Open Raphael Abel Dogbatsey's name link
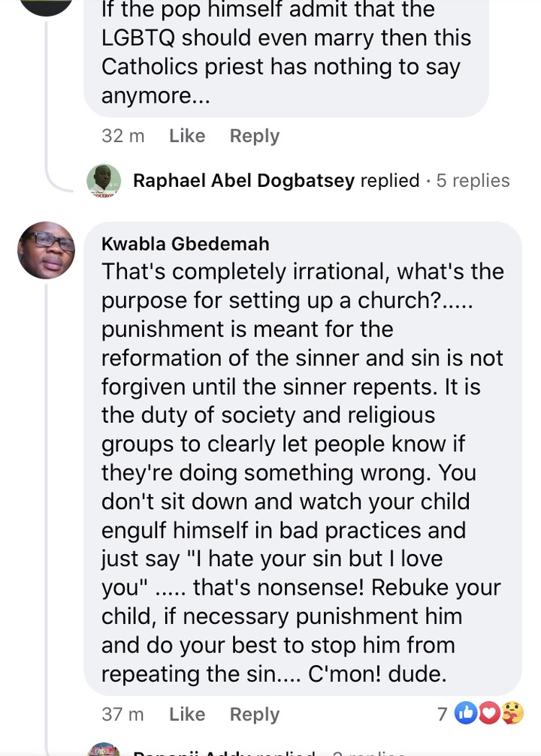 pyautogui.click(x=243, y=181)
